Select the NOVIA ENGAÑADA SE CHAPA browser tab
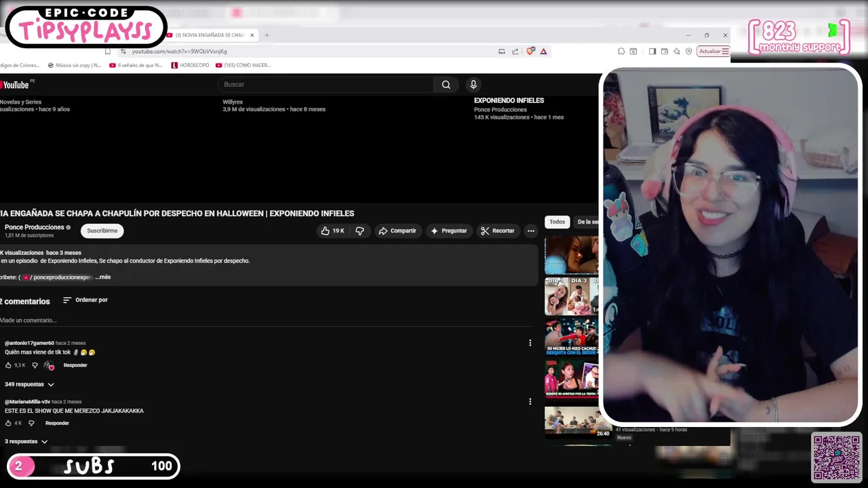Viewport: 868px width, 488px height. tap(212, 35)
